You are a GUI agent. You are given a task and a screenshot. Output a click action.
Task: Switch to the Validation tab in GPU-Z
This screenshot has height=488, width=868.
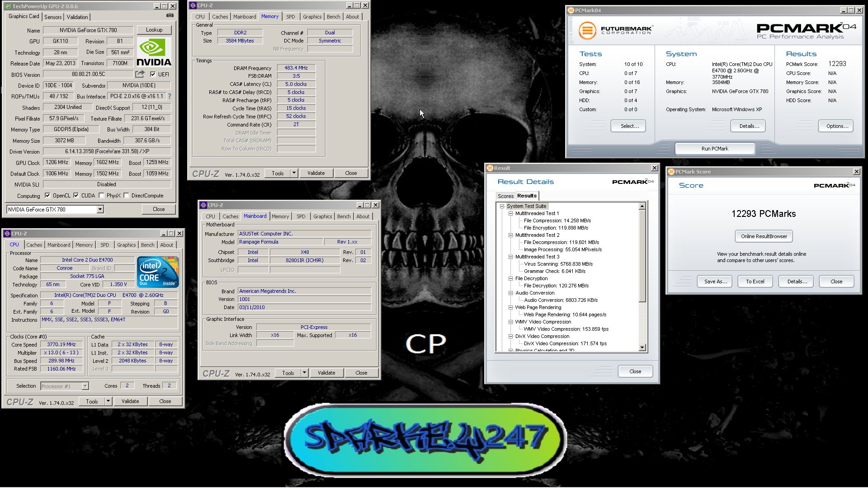[x=77, y=17]
